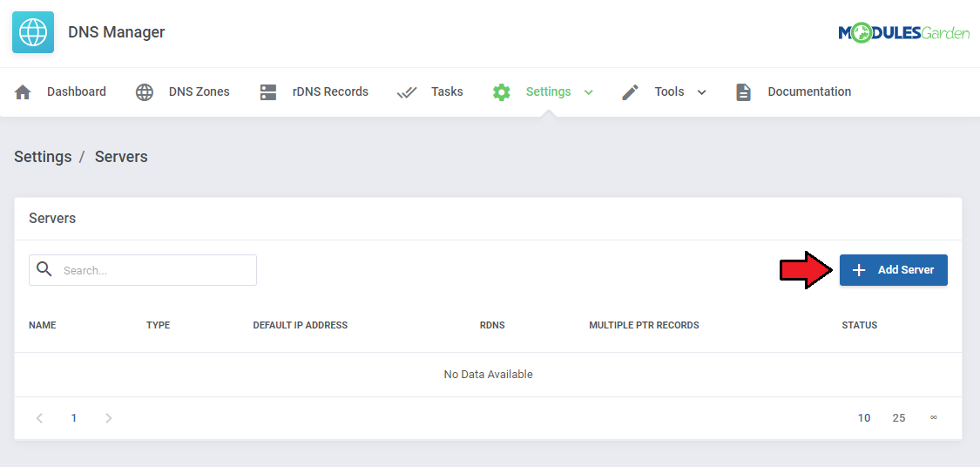Expand the Tools dropdown chevron
Image resolution: width=980 pixels, height=467 pixels.
click(x=701, y=92)
